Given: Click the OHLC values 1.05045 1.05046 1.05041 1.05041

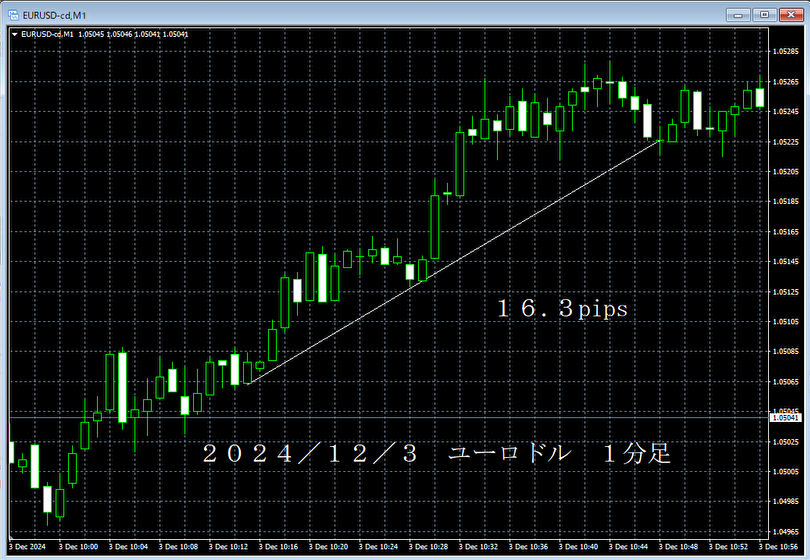Looking at the screenshot, I should point(133,34).
